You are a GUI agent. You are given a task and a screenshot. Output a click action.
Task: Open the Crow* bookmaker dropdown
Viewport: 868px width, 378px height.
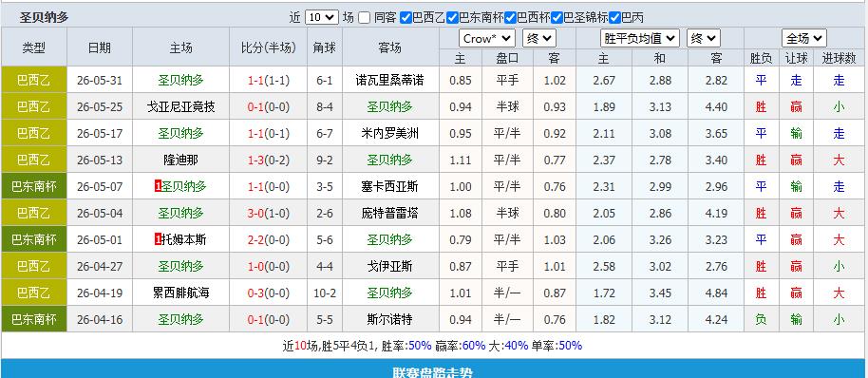(x=487, y=39)
